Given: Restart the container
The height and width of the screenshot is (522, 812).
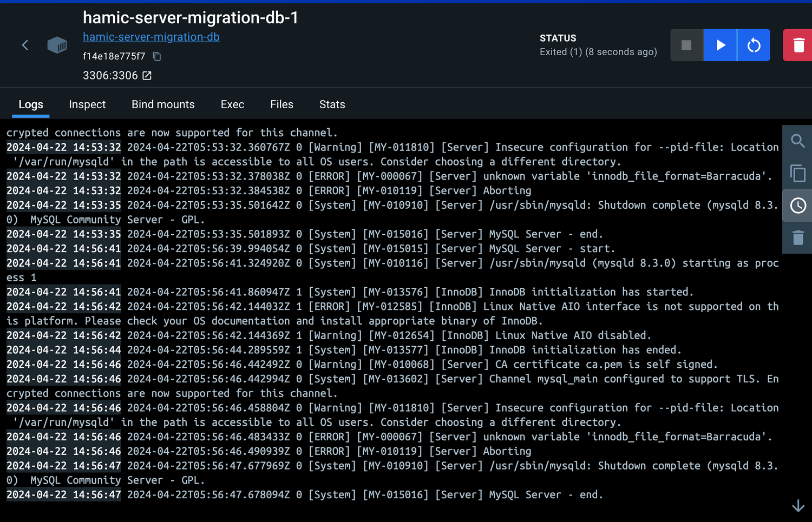Looking at the screenshot, I should (x=754, y=45).
